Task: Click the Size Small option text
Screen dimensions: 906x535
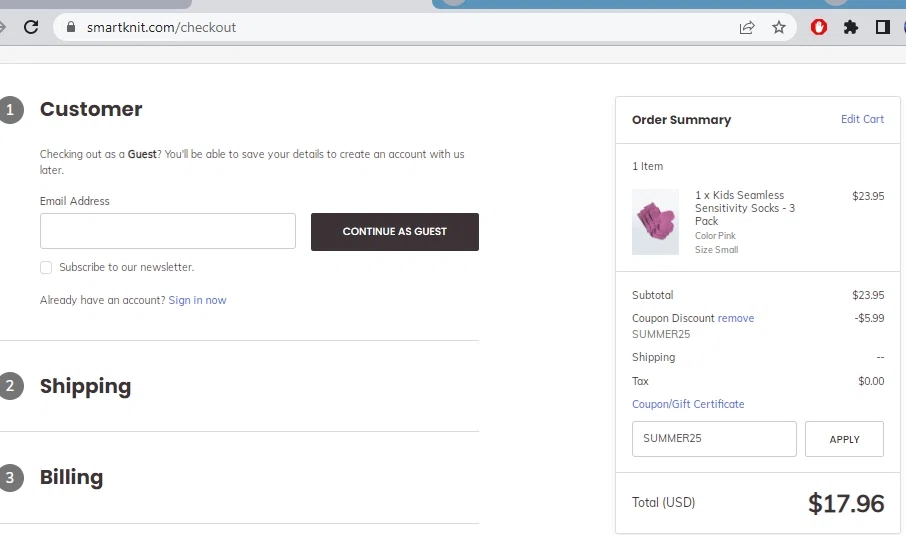Action: 716,250
